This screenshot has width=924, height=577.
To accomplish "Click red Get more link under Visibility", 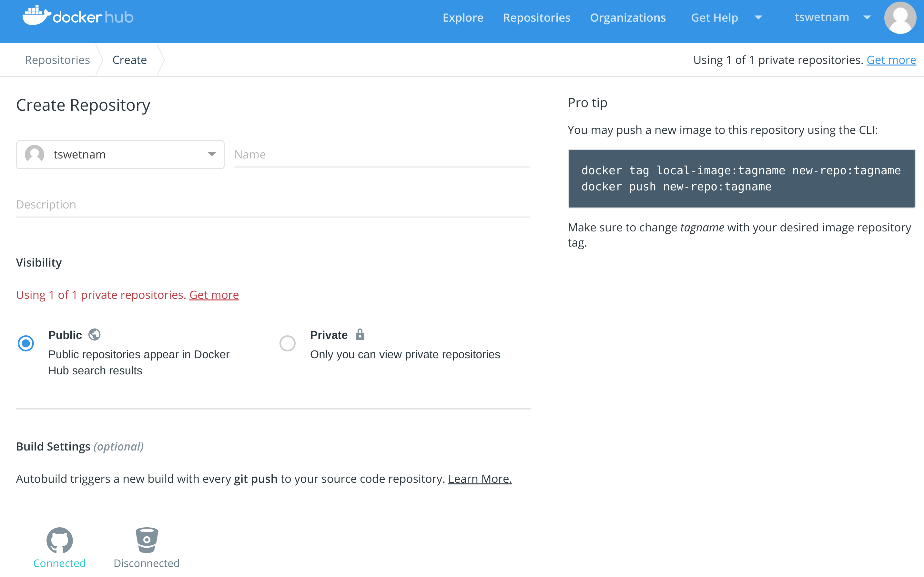I will 214,295.
